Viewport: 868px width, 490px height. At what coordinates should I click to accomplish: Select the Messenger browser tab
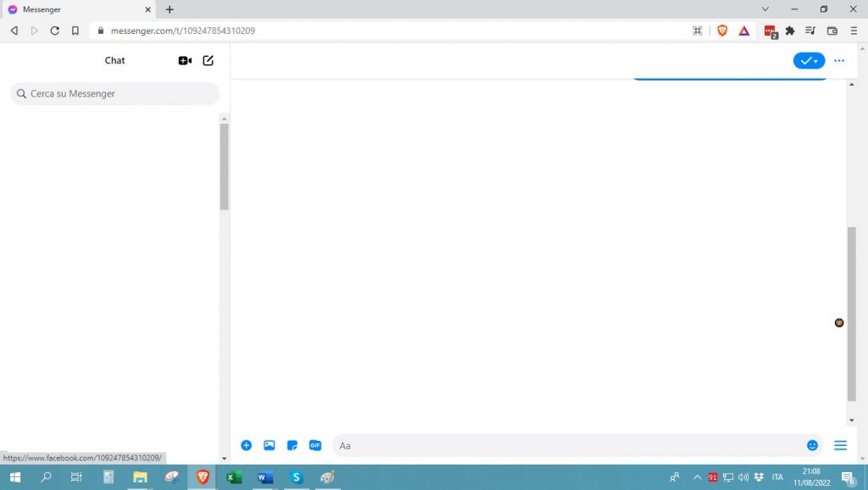(x=76, y=9)
